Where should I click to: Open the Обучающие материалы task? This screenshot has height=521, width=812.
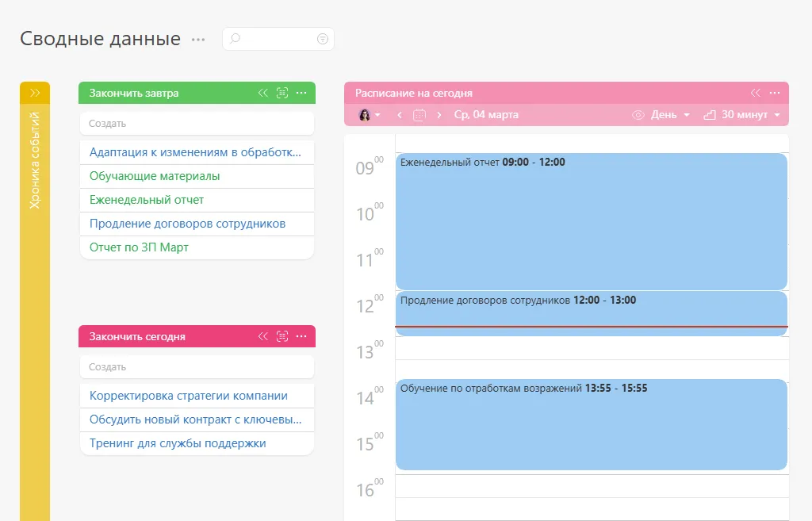click(x=155, y=176)
